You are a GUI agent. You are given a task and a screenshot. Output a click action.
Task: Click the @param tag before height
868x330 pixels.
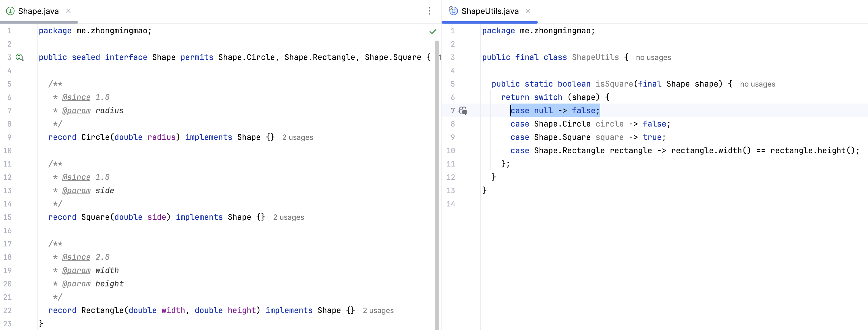(x=76, y=284)
